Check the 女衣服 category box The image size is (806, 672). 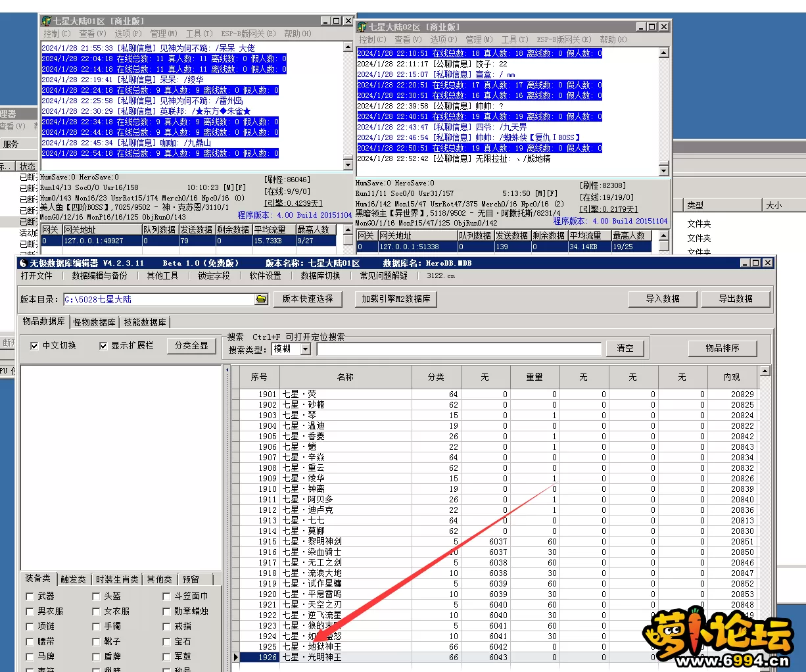tap(96, 612)
